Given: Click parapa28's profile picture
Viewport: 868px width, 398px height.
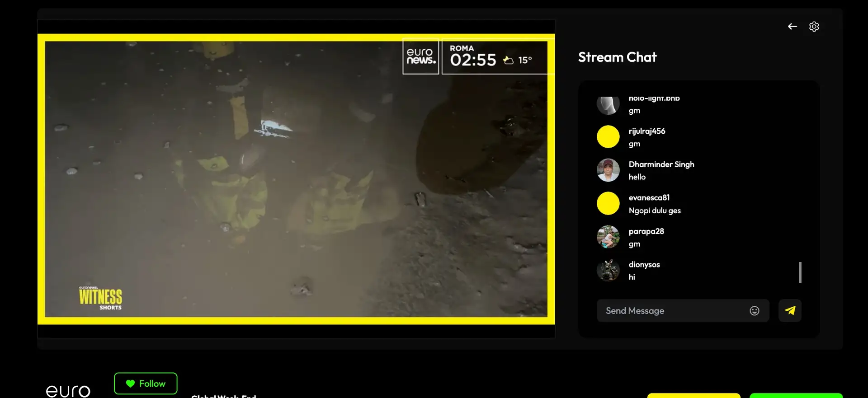Looking at the screenshot, I should click(x=608, y=237).
